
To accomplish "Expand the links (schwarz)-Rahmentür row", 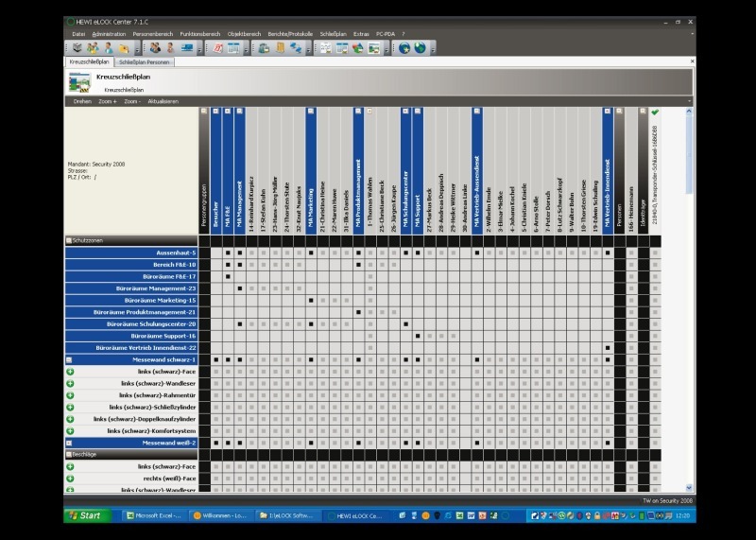I will (70, 395).
